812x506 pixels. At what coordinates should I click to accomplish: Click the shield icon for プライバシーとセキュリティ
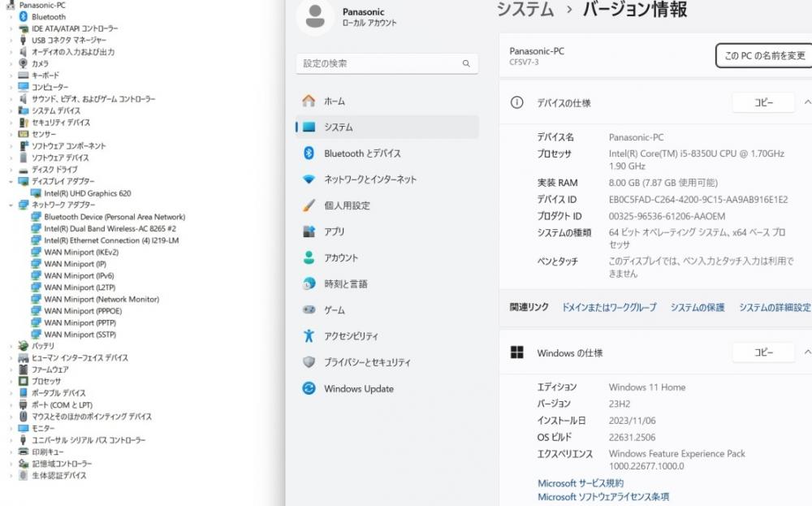coord(309,362)
